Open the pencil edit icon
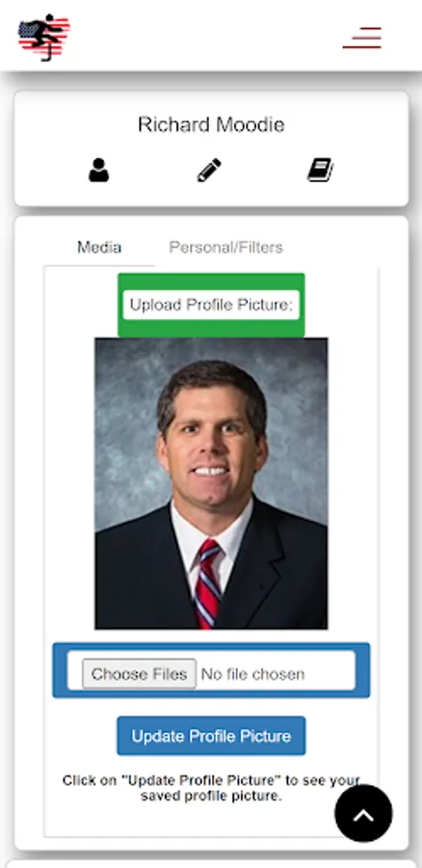Viewport: 422px width, 868px height. coord(209,170)
